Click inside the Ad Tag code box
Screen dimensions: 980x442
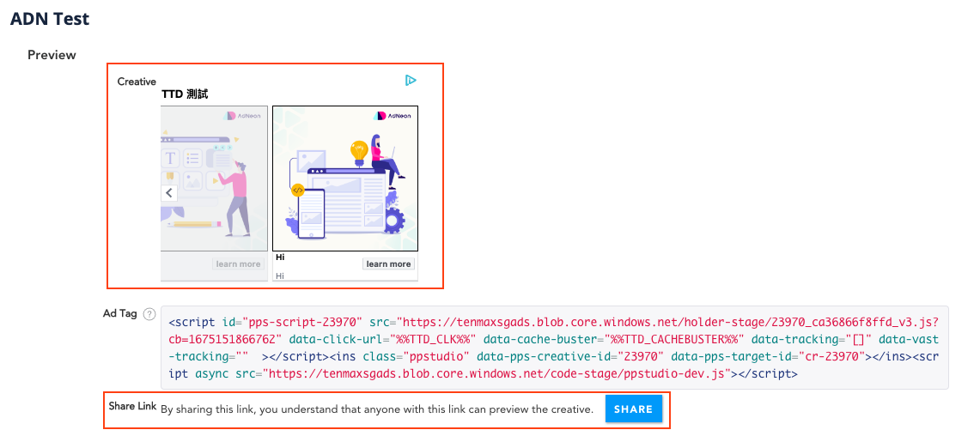[554, 348]
